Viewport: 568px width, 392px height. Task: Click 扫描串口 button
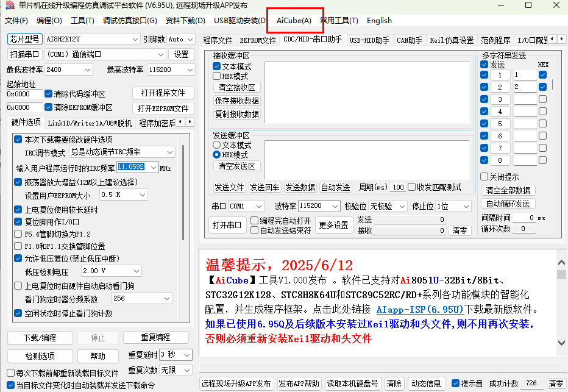[x=24, y=54]
